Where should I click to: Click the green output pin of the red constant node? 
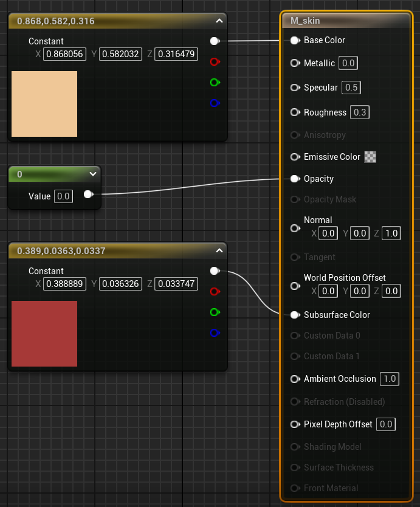coord(214,312)
